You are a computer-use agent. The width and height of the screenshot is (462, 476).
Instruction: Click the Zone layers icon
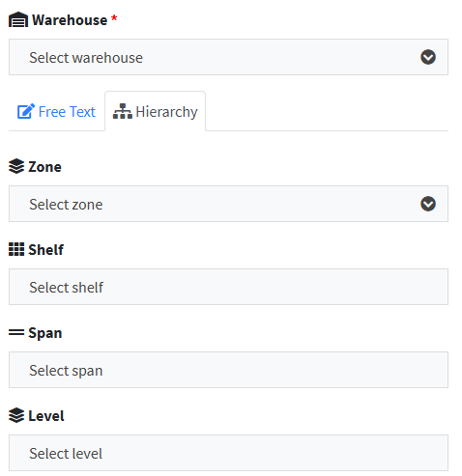pyautogui.click(x=16, y=166)
